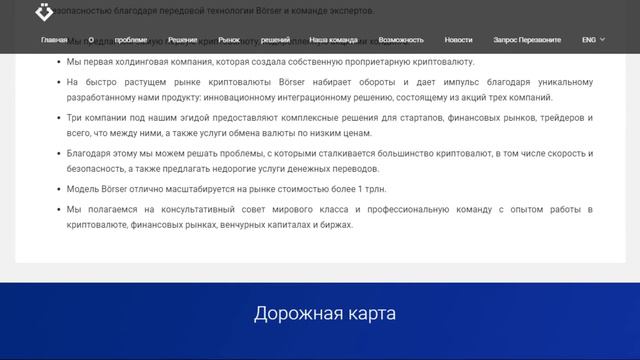This screenshot has height=360, width=640.
Task: Open the Новости link
Action: tap(458, 40)
